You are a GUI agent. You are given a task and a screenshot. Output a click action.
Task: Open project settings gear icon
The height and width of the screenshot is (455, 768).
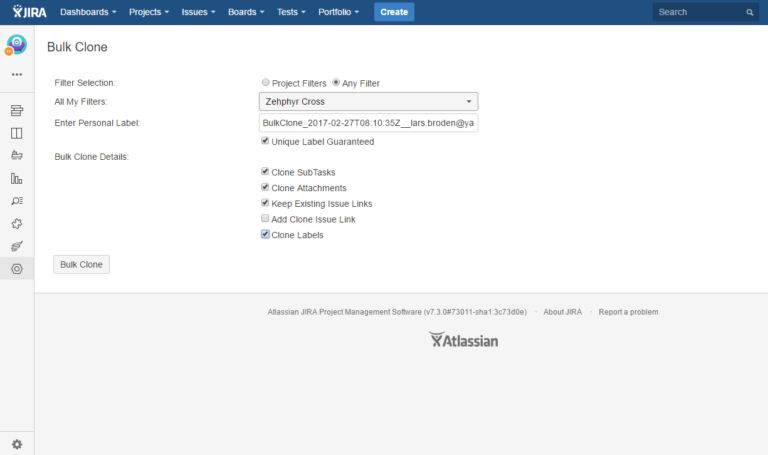17,444
